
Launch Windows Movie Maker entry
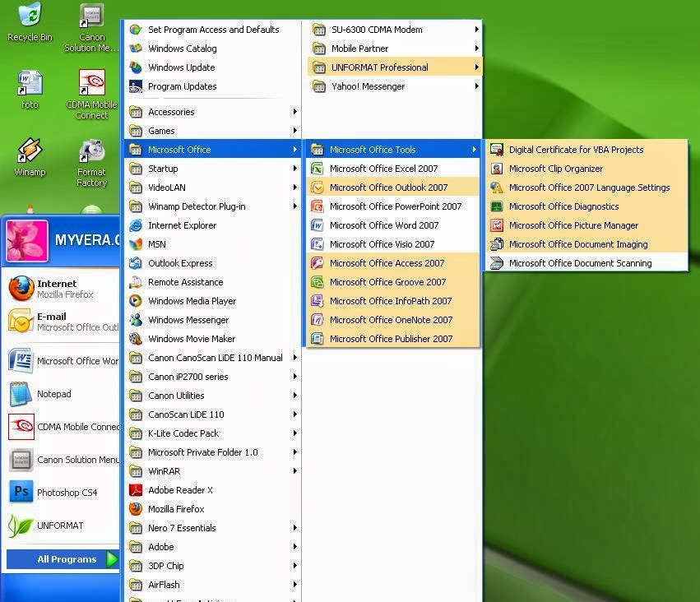[x=213, y=339]
